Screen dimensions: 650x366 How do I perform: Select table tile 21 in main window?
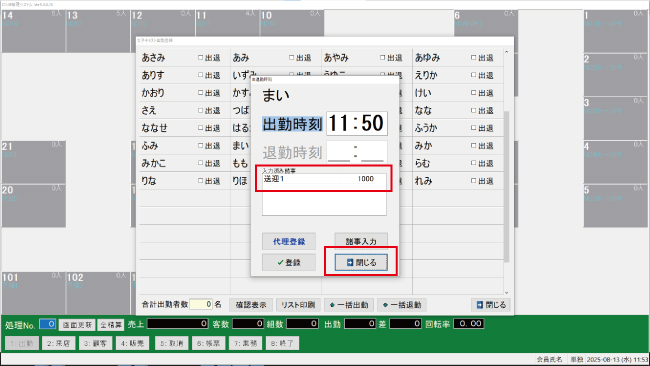tap(33, 162)
